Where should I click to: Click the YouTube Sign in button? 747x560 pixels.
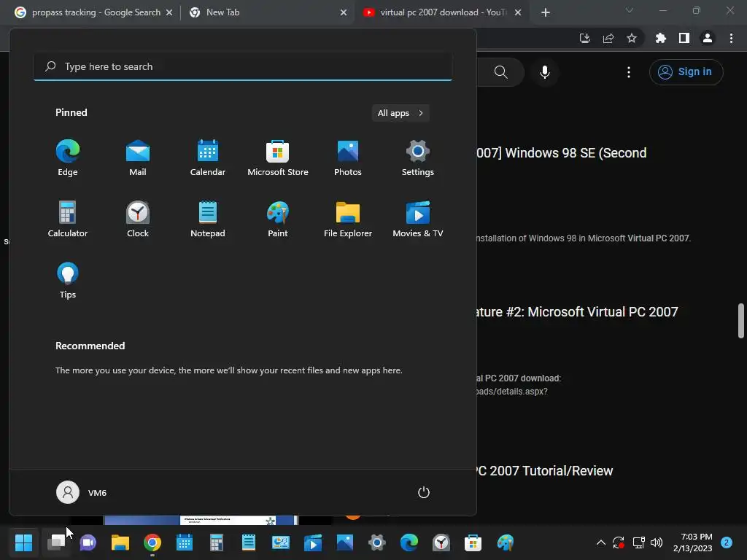686,72
